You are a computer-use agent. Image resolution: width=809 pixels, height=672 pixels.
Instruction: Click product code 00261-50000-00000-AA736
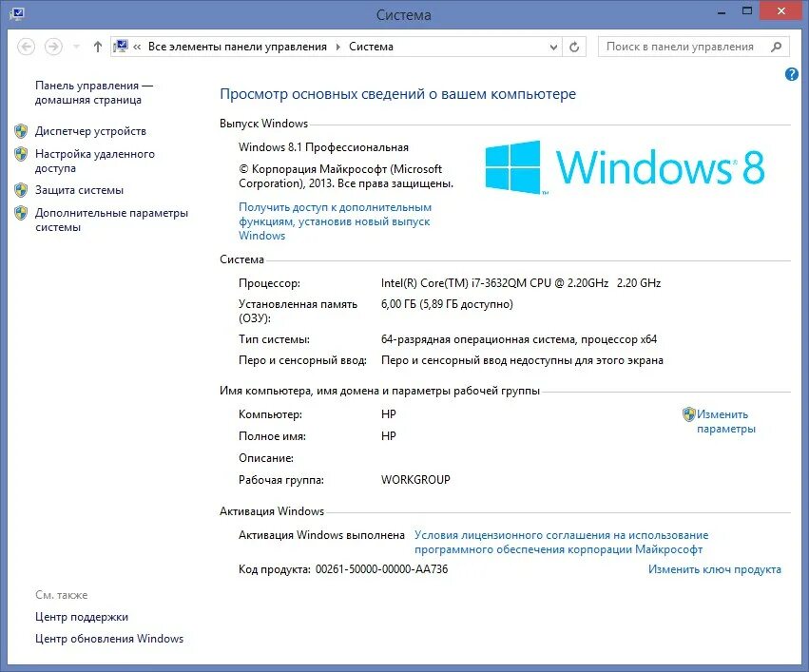point(382,569)
